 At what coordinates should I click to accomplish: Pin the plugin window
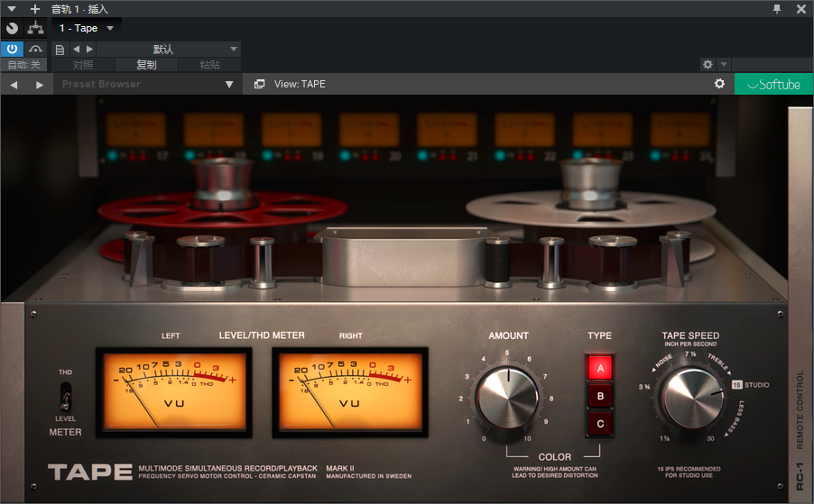click(777, 9)
